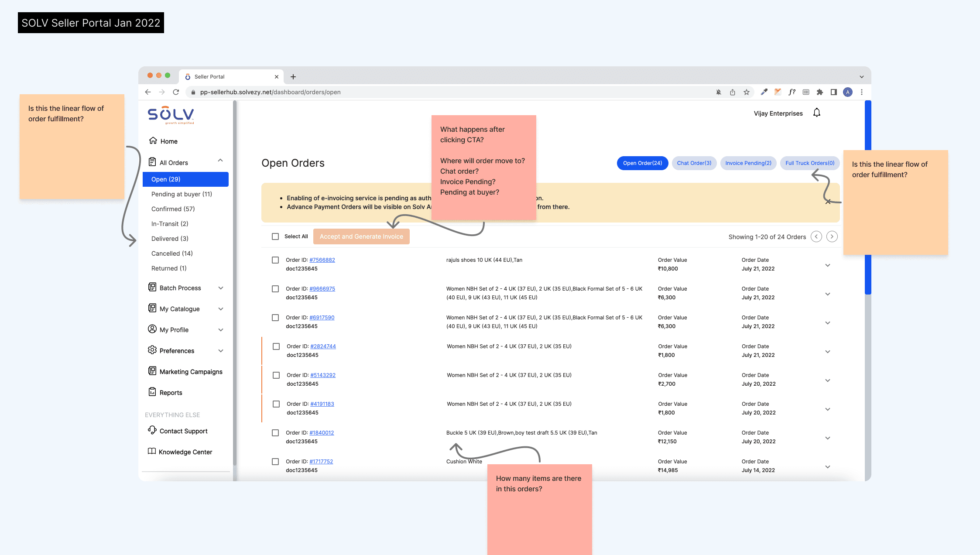Open a new browser tab
This screenshot has width=980, height=555.
(293, 77)
